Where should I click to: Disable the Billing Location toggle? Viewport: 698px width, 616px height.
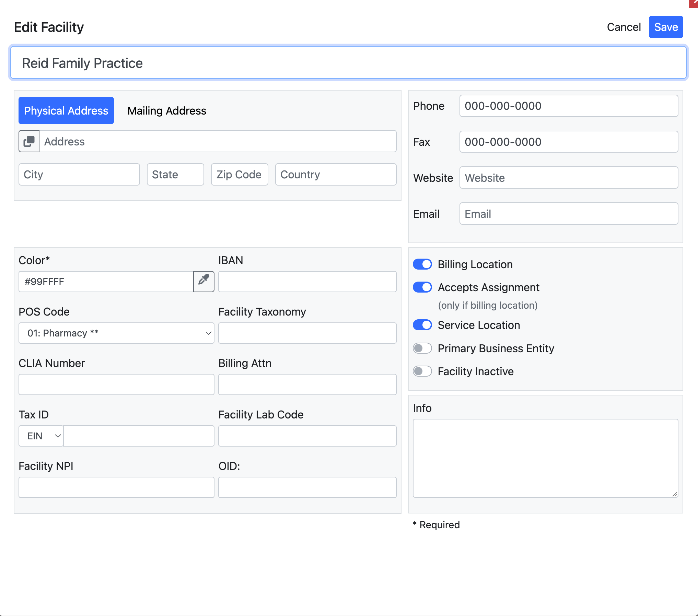422,264
